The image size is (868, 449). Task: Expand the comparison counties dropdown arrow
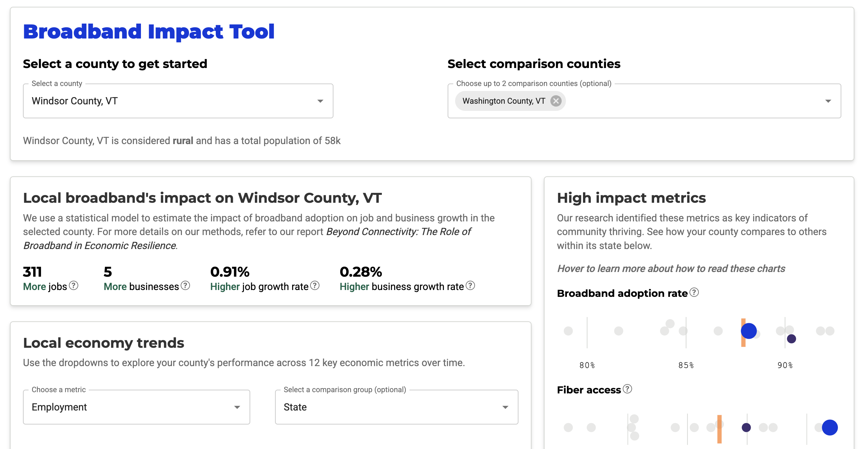828,101
